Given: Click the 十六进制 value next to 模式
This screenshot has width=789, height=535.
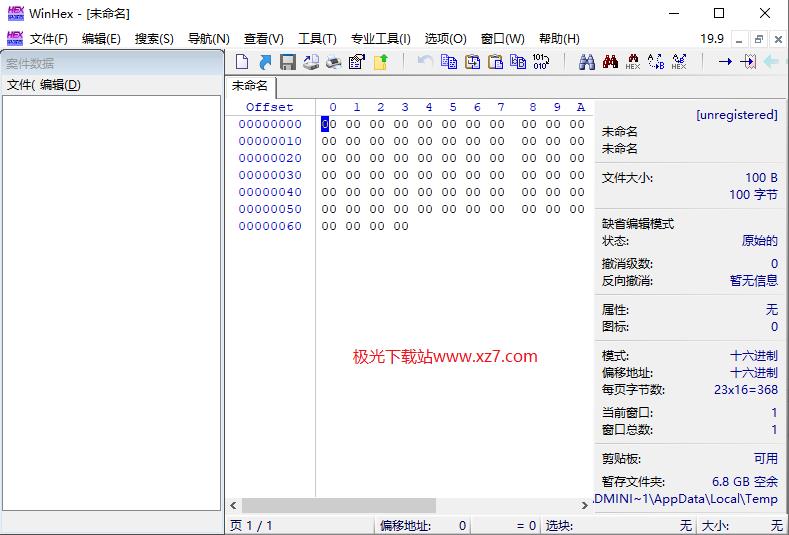Looking at the screenshot, I should click(754, 356).
